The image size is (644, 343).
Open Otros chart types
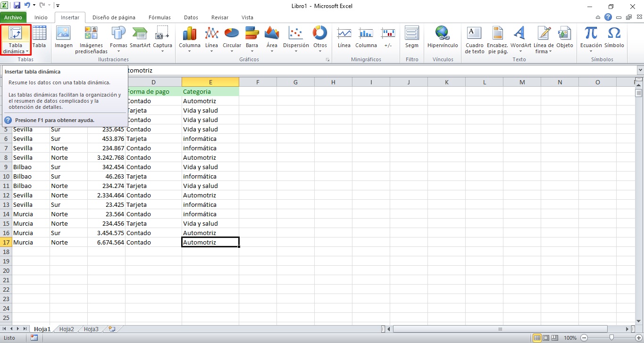pyautogui.click(x=320, y=40)
